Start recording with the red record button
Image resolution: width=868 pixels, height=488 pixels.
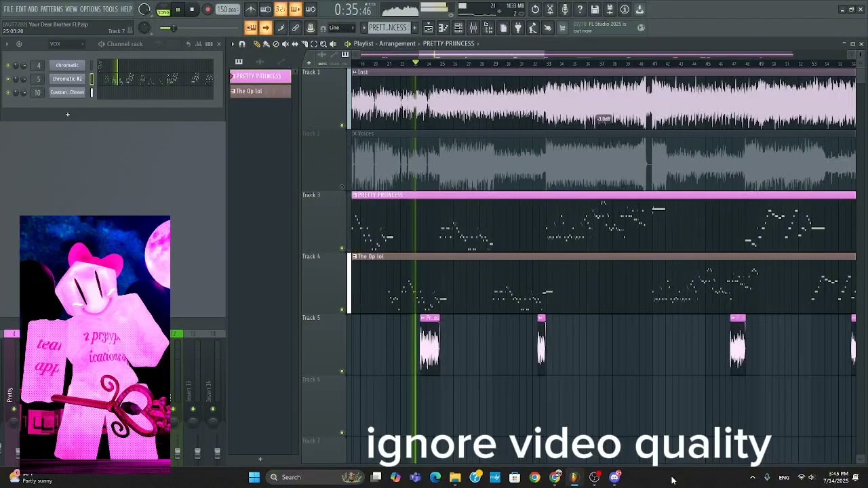click(x=208, y=9)
